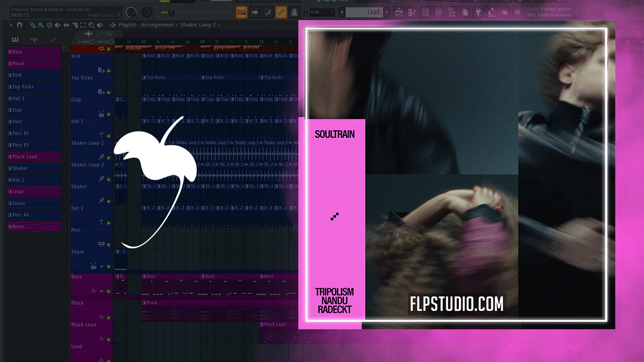Click the first round knob beside the project title
The image size is (644, 362).
pyautogui.click(x=132, y=12)
